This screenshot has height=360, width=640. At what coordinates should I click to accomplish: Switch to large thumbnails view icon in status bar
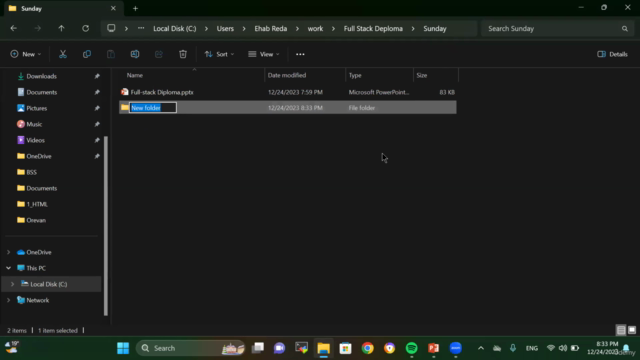pyautogui.click(x=632, y=330)
